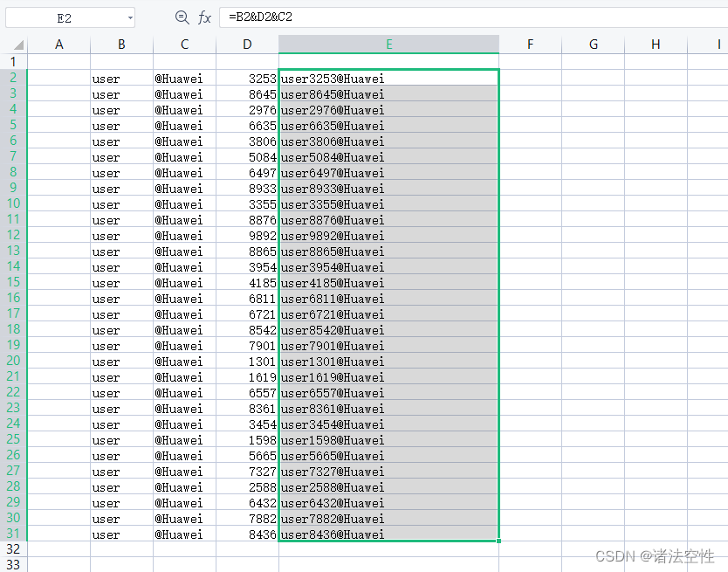Screen dimensions: 728x572
Task: Select column H header
Action: point(656,45)
